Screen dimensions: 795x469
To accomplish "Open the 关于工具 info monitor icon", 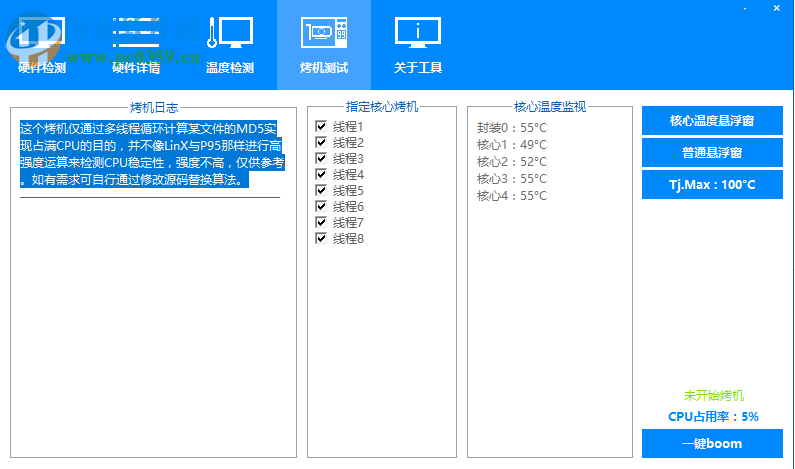I will (x=418, y=33).
